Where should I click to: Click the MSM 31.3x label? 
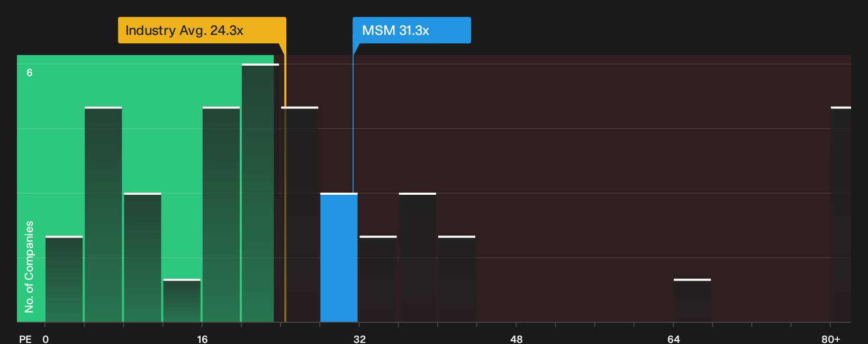click(412, 30)
